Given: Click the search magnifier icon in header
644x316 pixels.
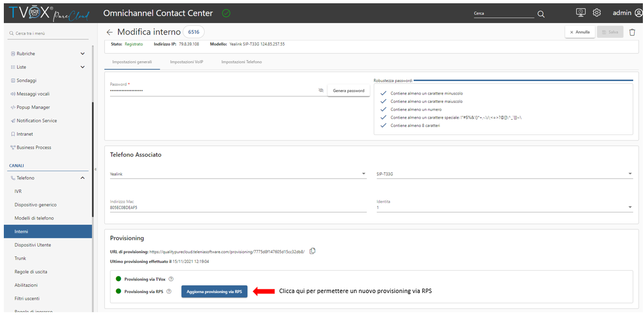Looking at the screenshot, I should point(541,14).
